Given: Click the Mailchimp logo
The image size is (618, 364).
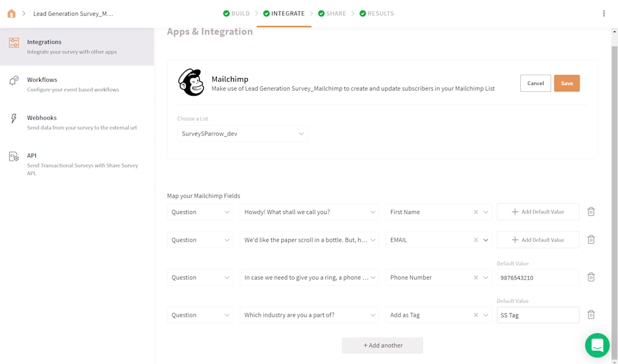Looking at the screenshot, I should (x=191, y=82).
